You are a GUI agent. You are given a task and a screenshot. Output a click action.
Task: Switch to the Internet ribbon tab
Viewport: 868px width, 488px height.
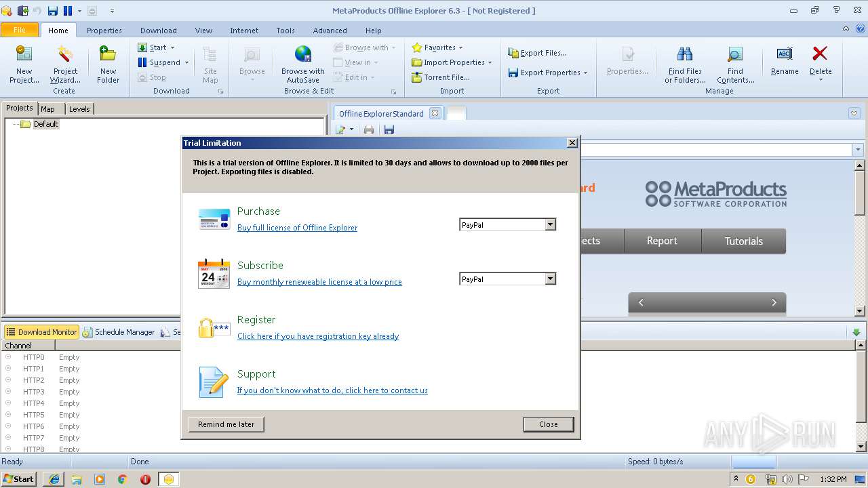[x=244, y=30]
